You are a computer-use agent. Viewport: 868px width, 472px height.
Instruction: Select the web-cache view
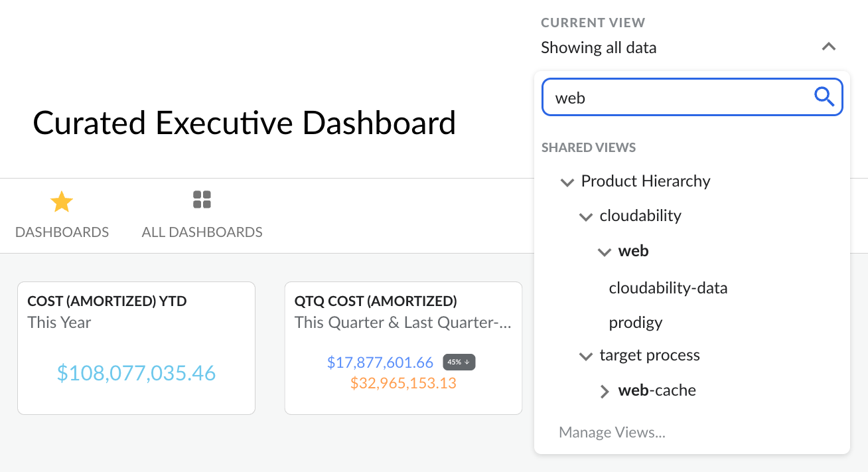(656, 390)
